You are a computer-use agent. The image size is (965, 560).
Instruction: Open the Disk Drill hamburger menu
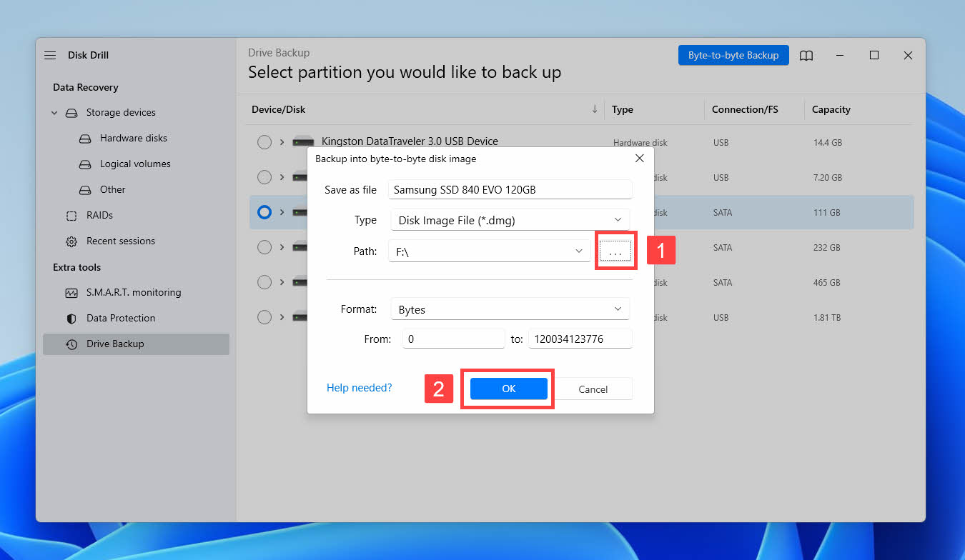[x=50, y=55]
